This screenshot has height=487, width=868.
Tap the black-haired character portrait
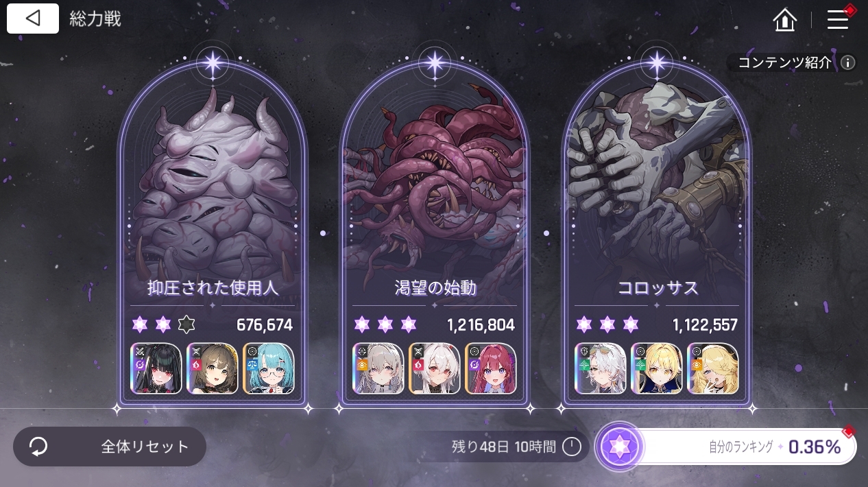pyautogui.click(x=156, y=368)
